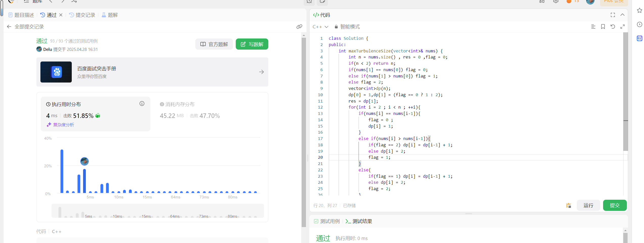Open settings gear in top bar
This screenshot has width=644, height=243.
pyautogui.click(x=556, y=1)
